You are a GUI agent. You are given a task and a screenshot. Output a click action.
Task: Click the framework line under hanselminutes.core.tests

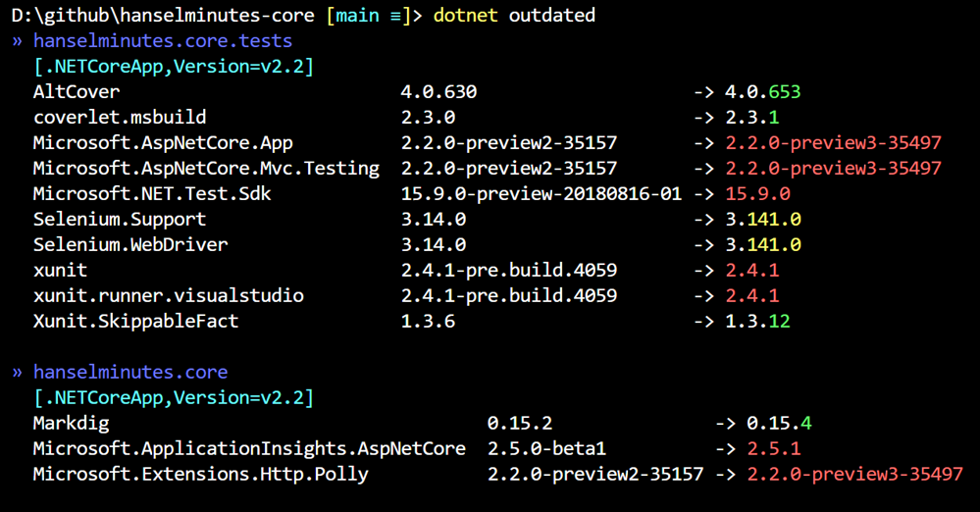coord(173,67)
